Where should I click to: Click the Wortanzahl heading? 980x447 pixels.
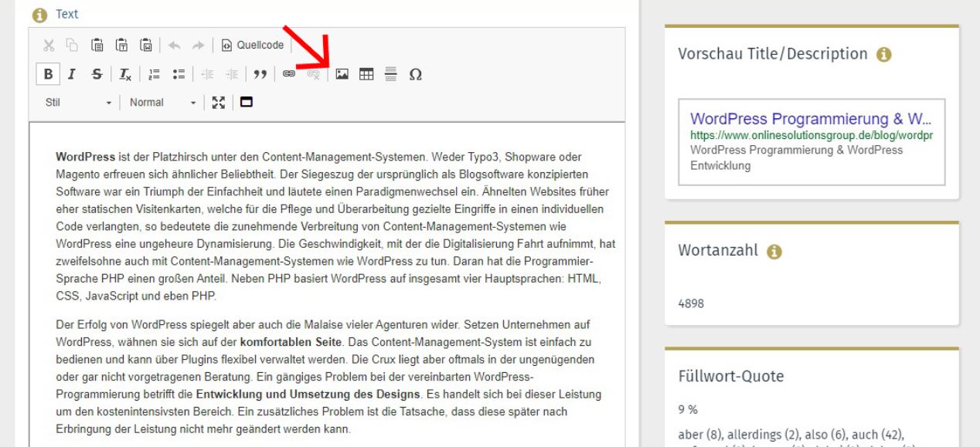click(x=717, y=251)
